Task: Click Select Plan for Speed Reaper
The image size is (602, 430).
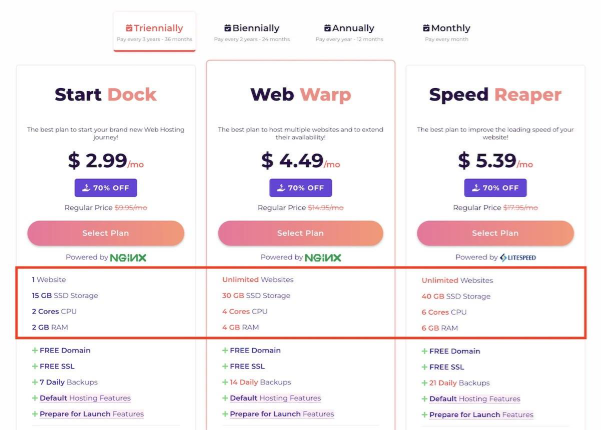Action: pyautogui.click(x=495, y=233)
